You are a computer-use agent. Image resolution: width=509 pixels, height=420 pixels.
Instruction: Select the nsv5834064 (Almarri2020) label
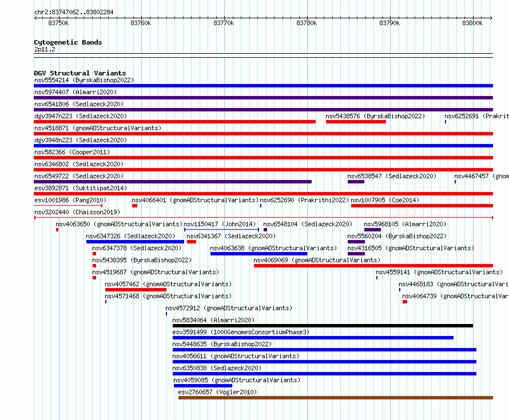tap(213, 320)
